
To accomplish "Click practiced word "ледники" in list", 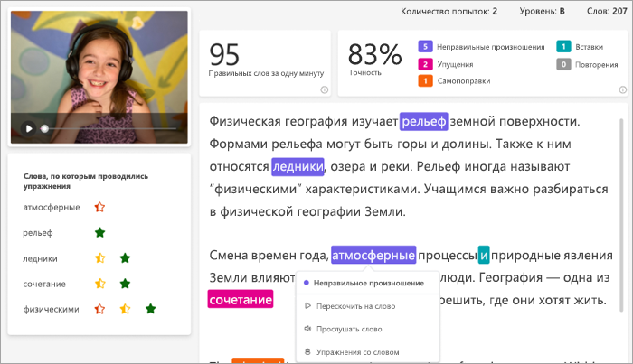I will point(40,259).
